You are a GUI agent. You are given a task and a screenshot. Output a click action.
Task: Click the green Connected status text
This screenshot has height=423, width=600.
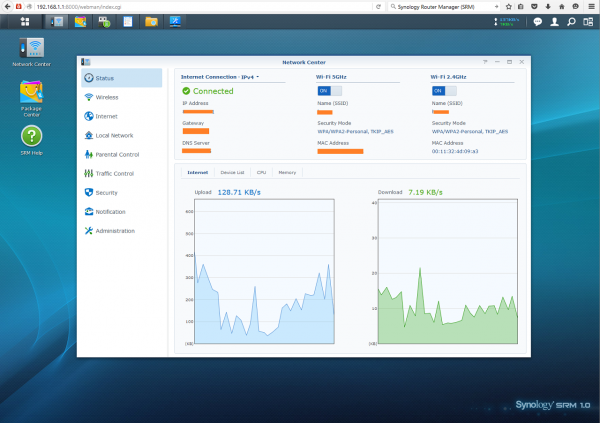[213, 91]
